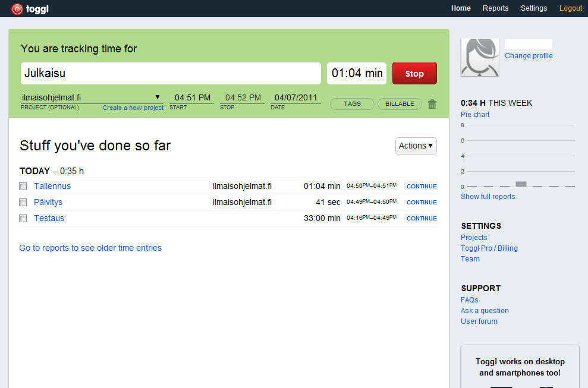The width and height of the screenshot is (588, 388).
Task: Click the 04:50PM–04:51PM time range of Tallennus
Action: [x=372, y=185]
